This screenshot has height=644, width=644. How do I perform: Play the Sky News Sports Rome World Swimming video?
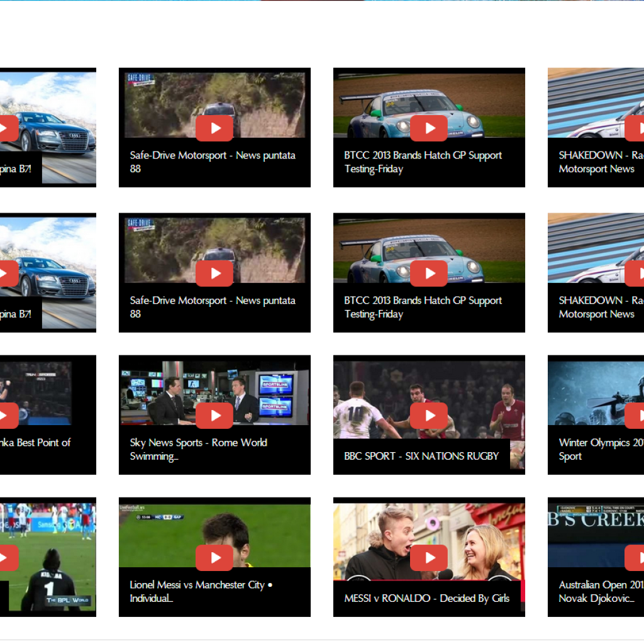coord(214,416)
